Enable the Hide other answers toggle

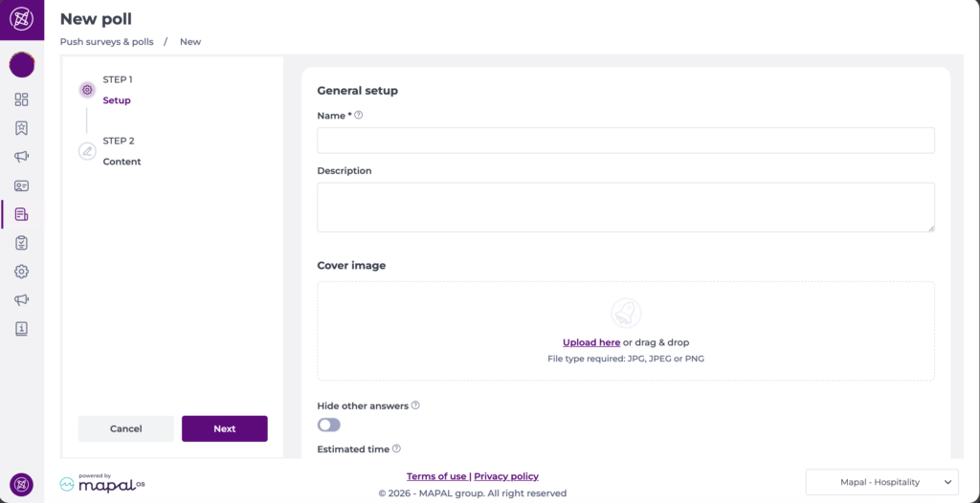click(x=328, y=425)
